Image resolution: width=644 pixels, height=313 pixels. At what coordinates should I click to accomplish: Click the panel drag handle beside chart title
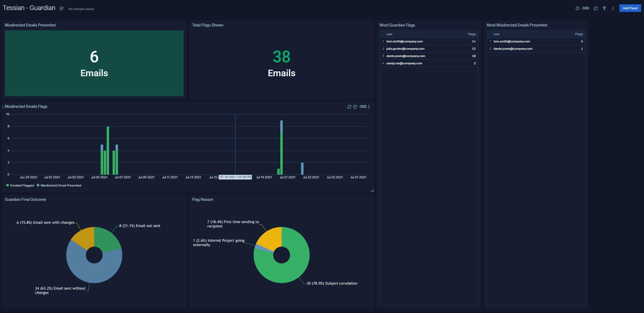tap(3, 107)
